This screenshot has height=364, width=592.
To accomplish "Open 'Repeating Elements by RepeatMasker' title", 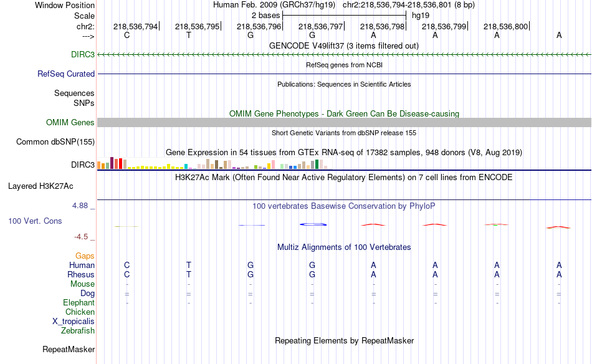I will (x=344, y=340).
